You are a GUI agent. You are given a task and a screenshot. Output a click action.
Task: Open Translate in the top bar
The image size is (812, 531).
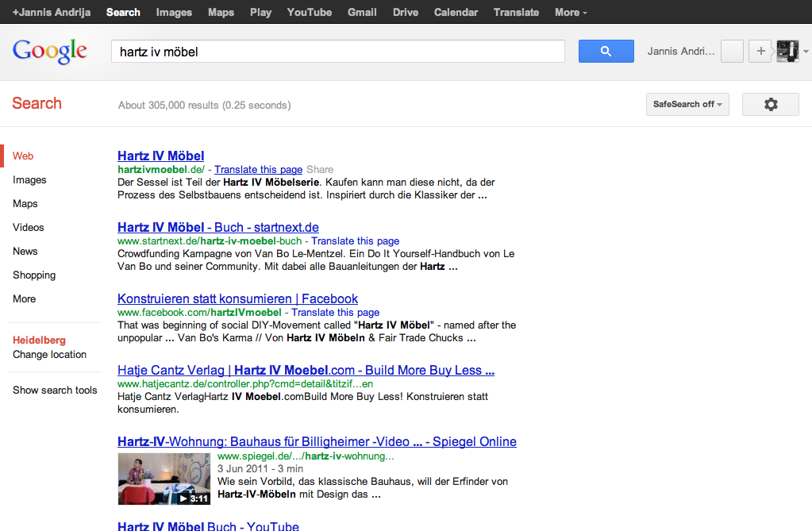(516, 12)
